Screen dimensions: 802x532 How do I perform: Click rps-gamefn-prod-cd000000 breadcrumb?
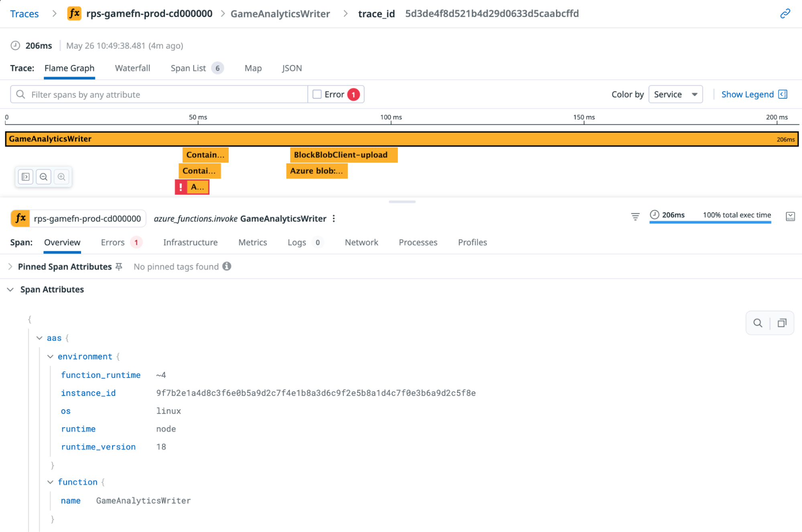149,14
